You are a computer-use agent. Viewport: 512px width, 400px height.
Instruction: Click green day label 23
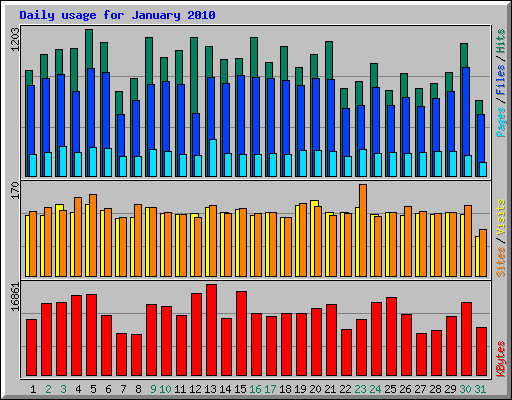tap(360, 389)
